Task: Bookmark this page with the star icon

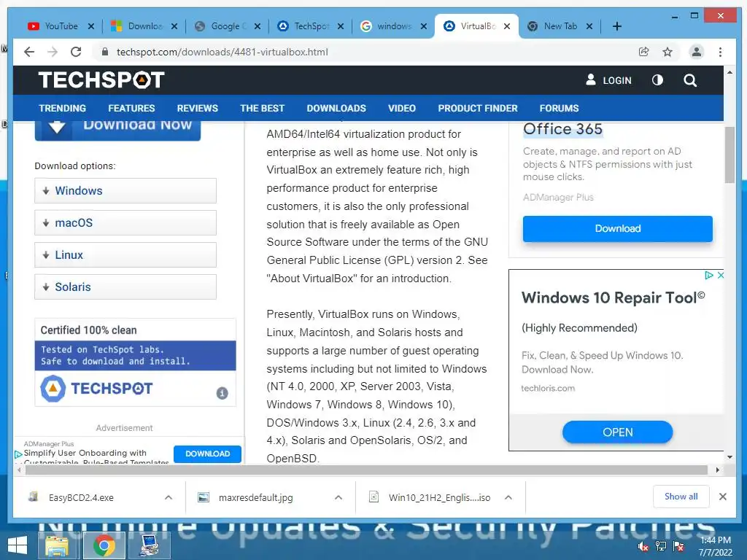Action: [x=667, y=52]
